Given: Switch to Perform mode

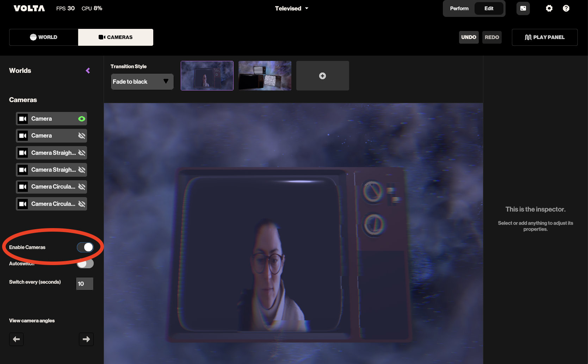Looking at the screenshot, I should [459, 8].
